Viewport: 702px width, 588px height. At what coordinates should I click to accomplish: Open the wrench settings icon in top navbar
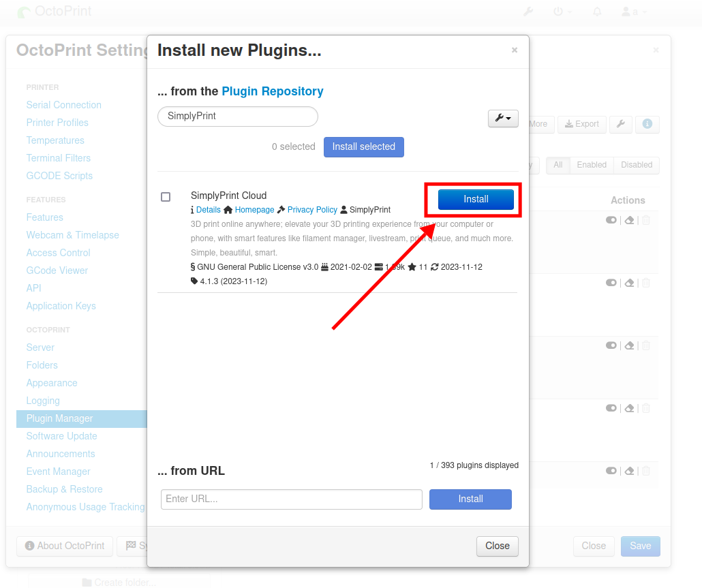(x=528, y=12)
